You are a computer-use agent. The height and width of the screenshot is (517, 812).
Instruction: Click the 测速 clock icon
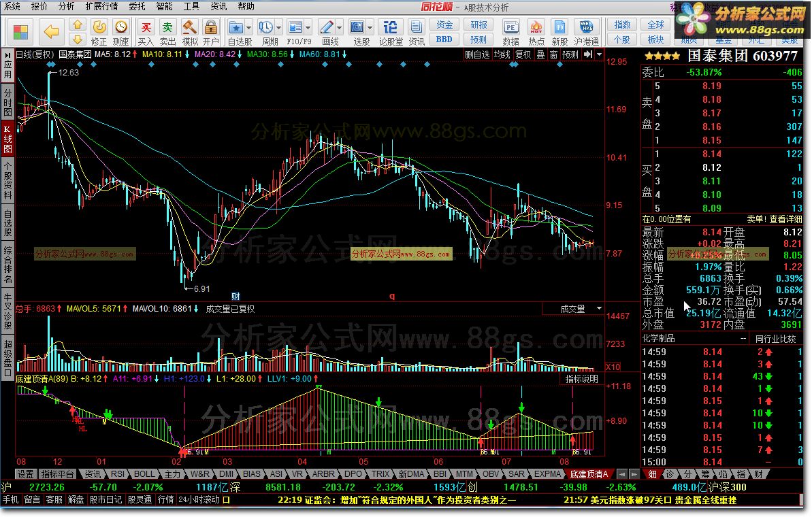click(x=121, y=27)
